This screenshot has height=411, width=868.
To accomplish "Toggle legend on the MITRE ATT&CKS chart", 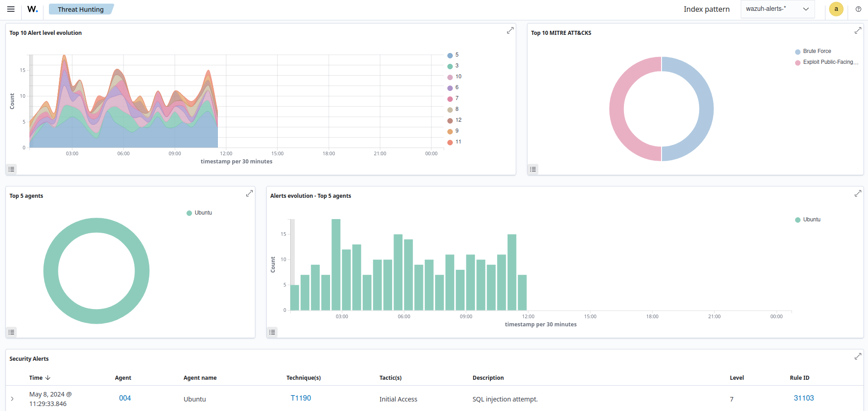I will click(x=533, y=169).
